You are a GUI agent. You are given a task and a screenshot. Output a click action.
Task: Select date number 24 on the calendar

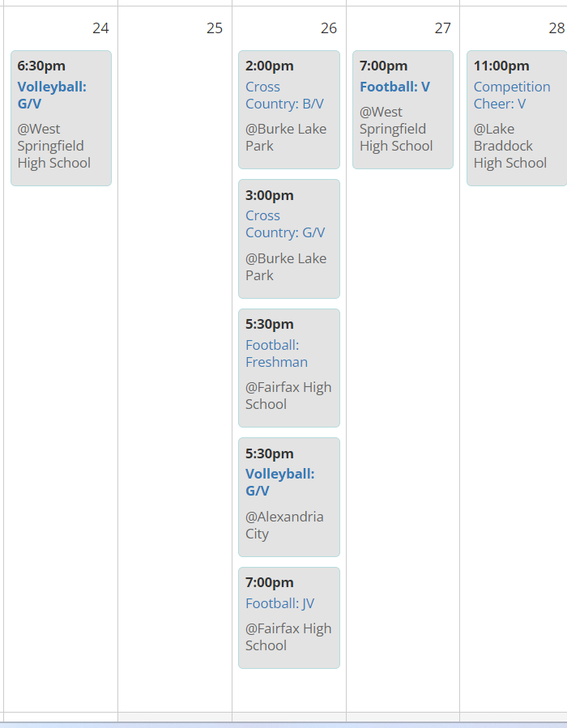click(100, 28)
